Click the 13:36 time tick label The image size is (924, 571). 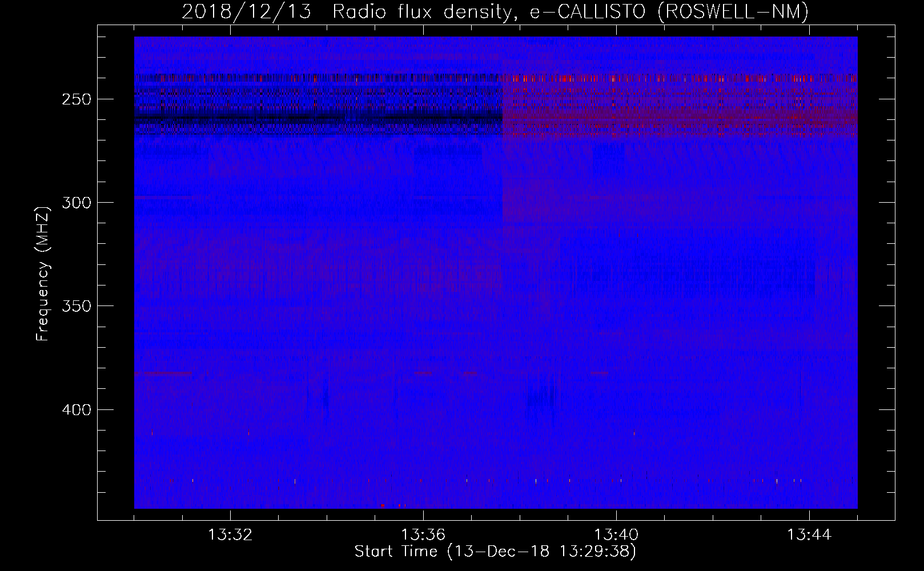[x=423, y=535]
